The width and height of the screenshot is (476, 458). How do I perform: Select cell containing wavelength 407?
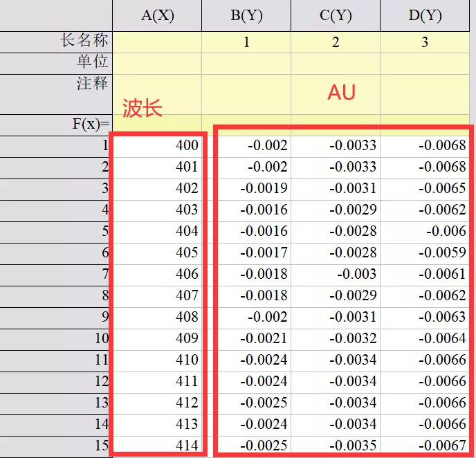157,296
